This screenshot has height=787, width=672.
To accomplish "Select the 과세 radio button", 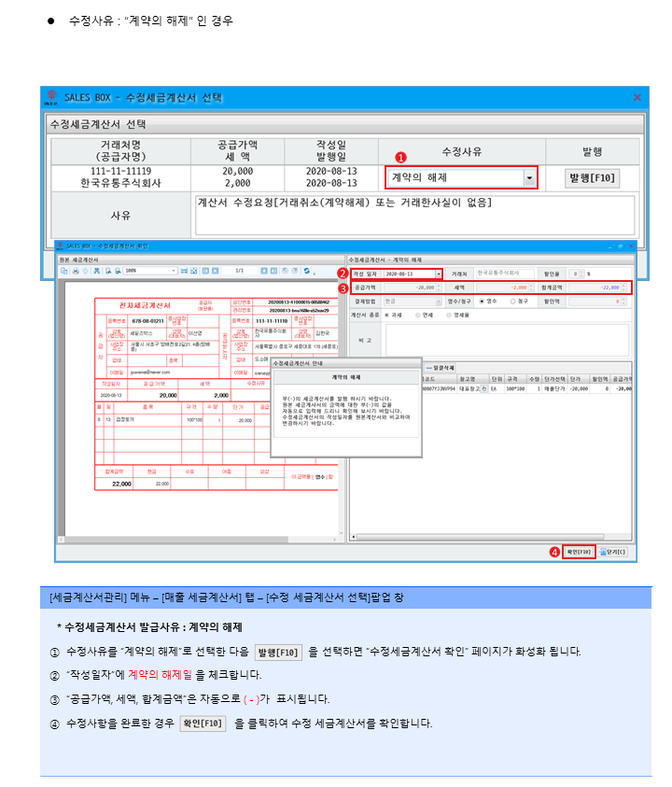I will pos(387,316).
